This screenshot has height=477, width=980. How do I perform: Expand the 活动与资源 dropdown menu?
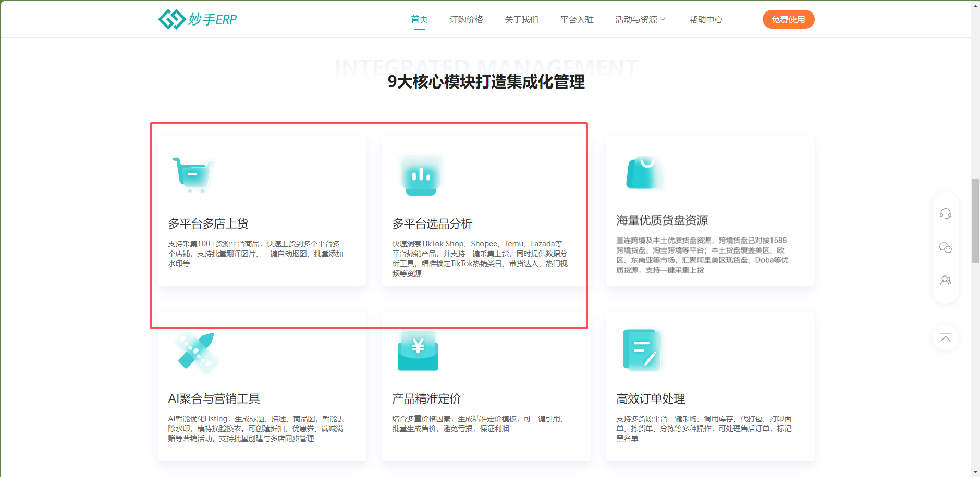pos(640,20)
